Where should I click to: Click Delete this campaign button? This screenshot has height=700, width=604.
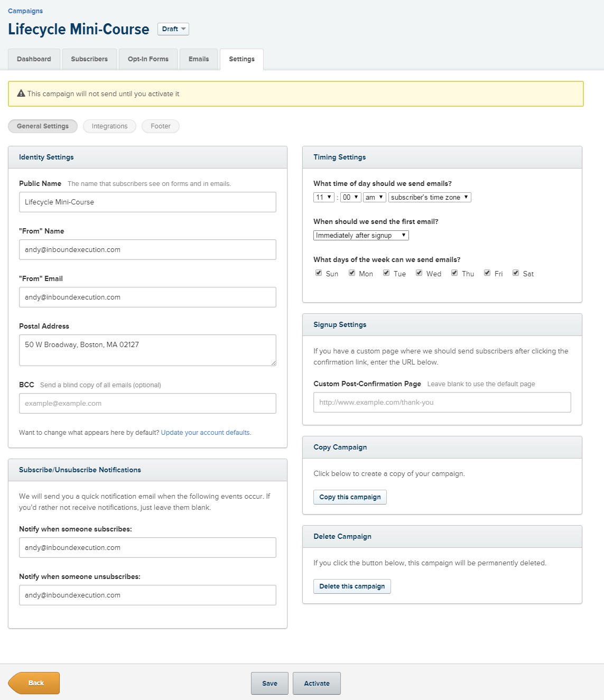352,586
